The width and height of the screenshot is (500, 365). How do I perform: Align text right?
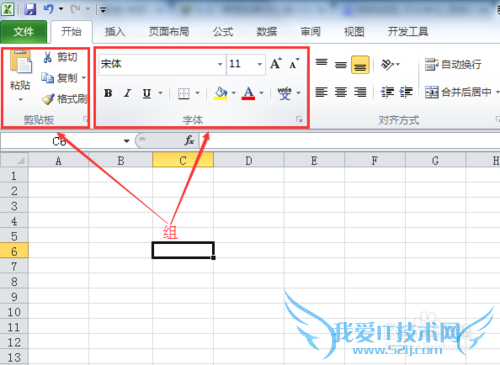360,92
